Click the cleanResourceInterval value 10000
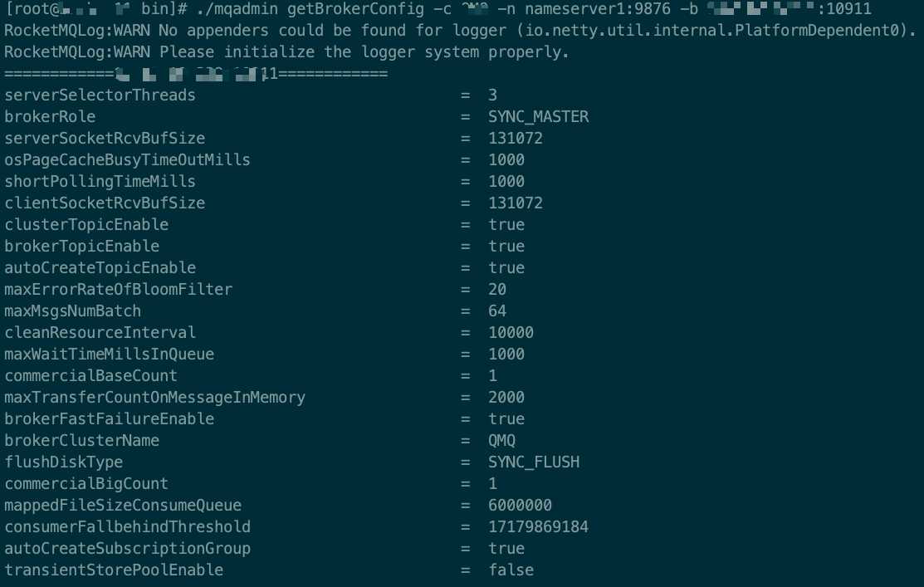Viewport: 924px width, 587px height. click(511, 332)
